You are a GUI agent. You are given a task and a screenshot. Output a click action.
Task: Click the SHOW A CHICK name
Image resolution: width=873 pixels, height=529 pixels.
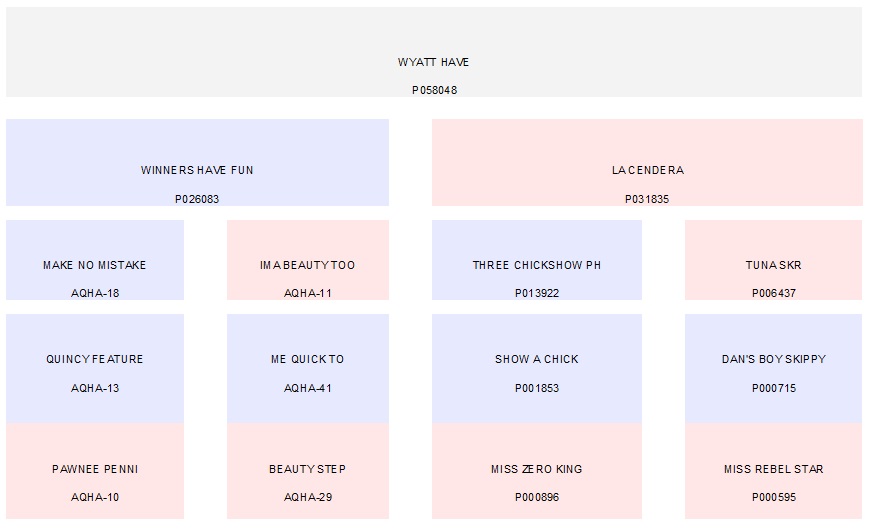pyautogui.click(x=536, y=360)
